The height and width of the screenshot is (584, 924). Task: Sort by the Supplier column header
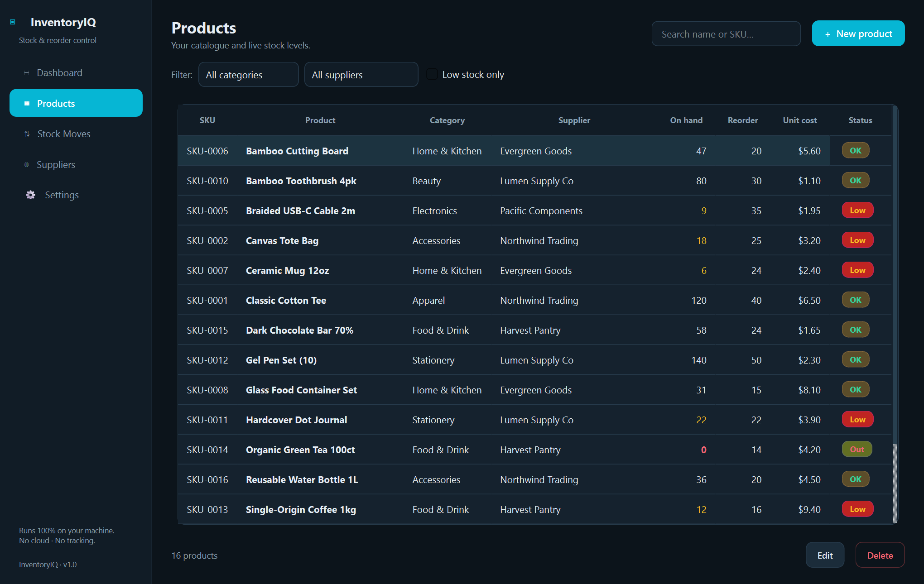click(x=574, y=120)
